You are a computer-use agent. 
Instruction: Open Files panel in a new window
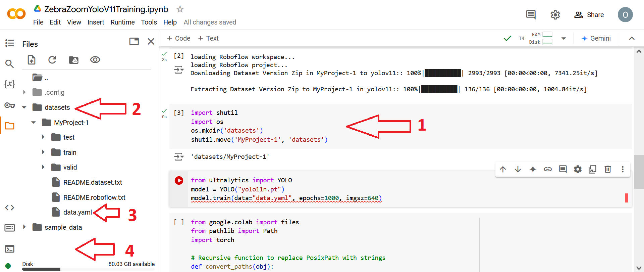134,41
